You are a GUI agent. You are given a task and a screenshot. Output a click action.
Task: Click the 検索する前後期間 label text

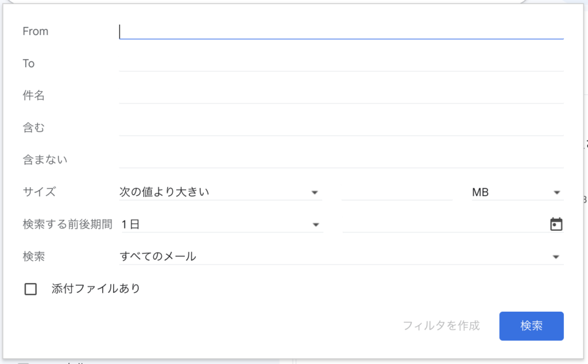pyautogui.click(x=67, y=224)
